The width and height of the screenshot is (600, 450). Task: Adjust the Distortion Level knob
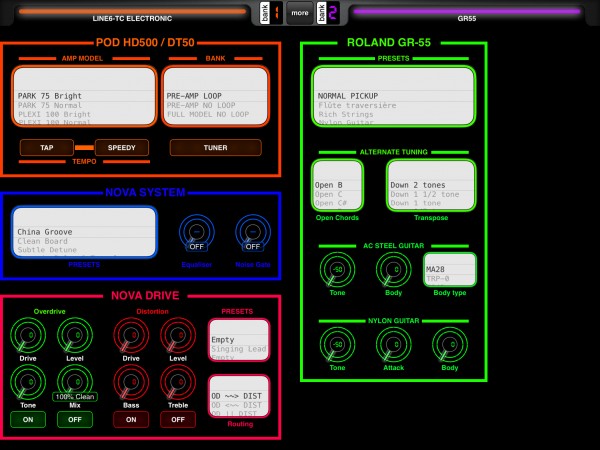tap(178, 335)
